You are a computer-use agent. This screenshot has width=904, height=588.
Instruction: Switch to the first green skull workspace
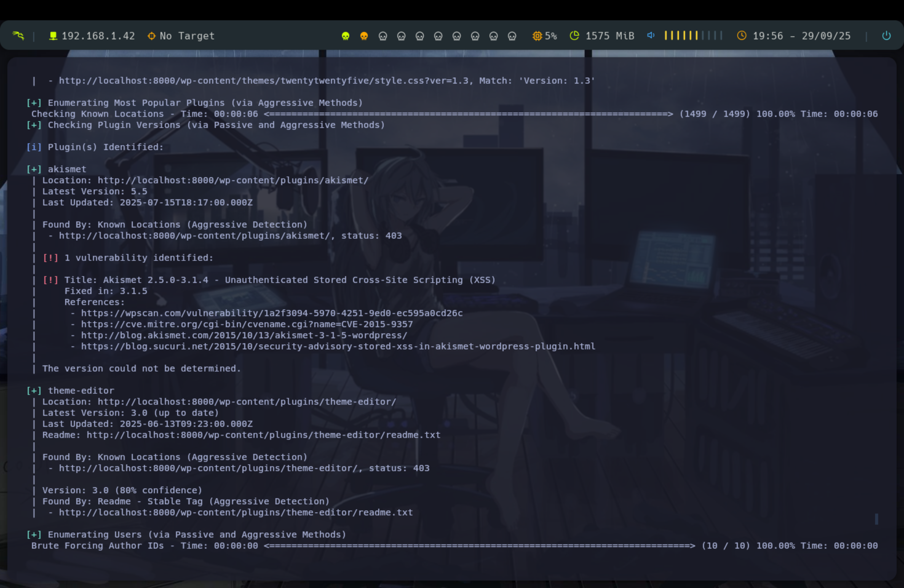pyautogui.click(x=345, y=36)
